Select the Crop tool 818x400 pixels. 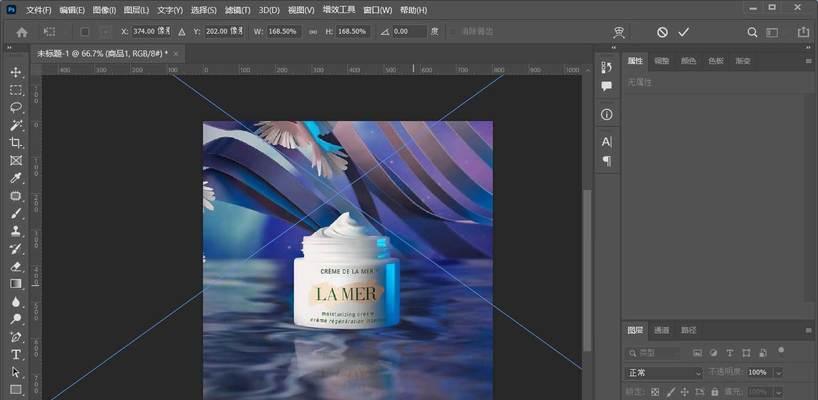click(16, 142)
